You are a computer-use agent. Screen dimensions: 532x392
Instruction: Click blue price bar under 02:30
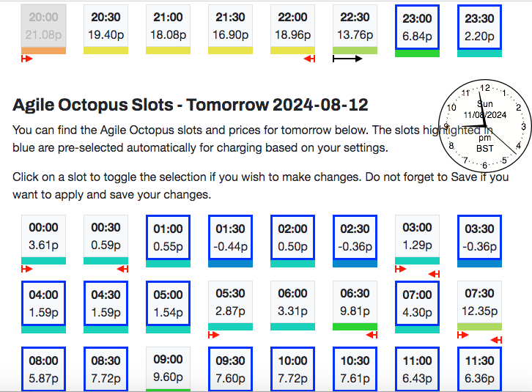click(x=355, y=264)
